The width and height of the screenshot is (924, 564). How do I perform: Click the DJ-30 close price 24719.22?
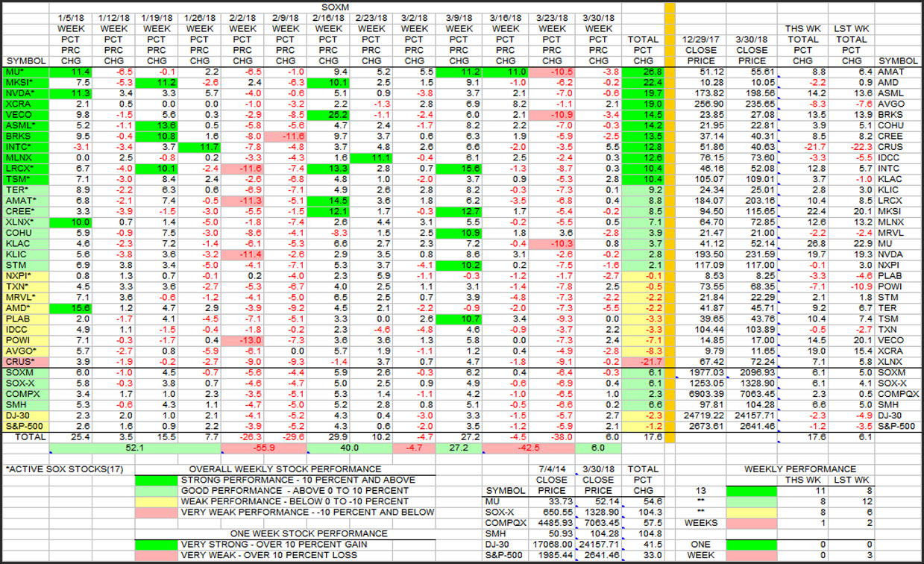(699, 416)
